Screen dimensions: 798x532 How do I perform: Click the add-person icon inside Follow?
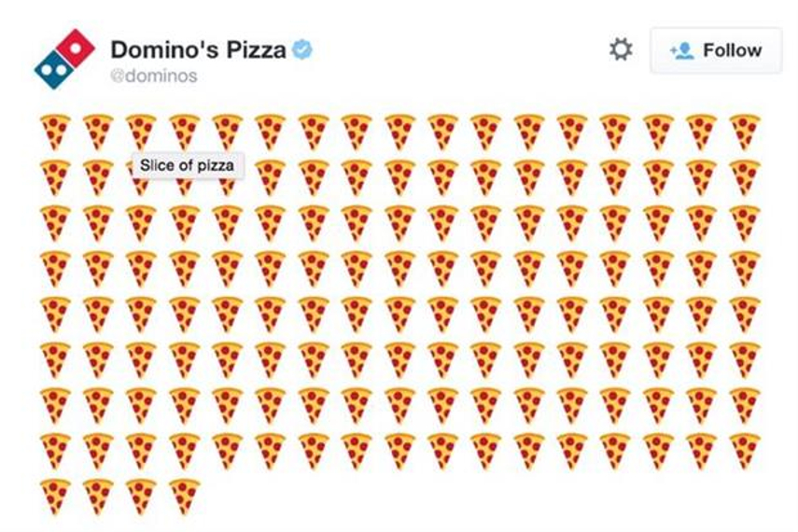(x=682, y=50)
